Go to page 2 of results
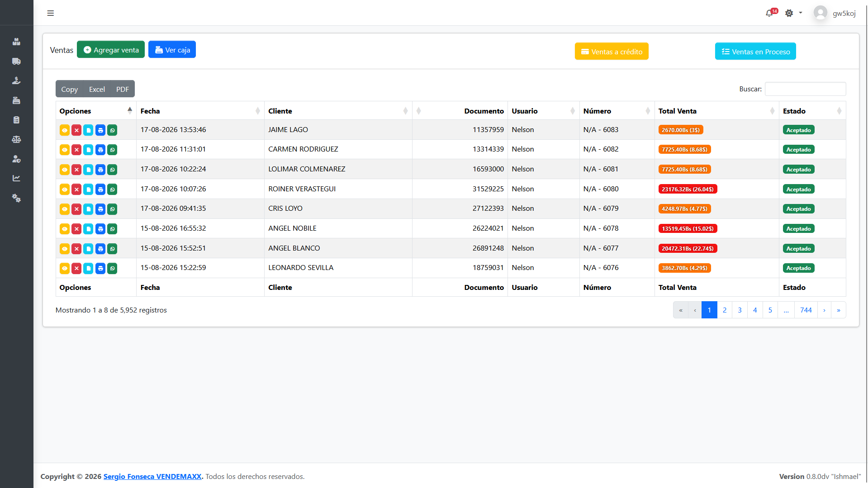 [725, 310]
